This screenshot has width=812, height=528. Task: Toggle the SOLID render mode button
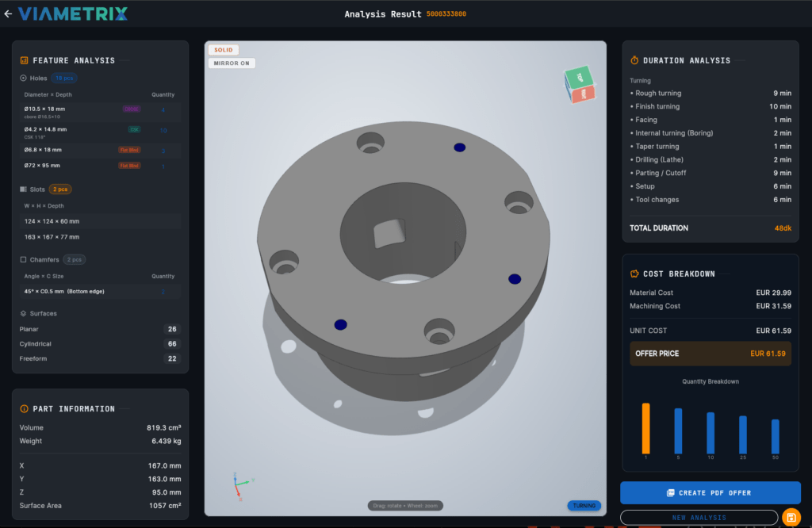pos(223,50)
